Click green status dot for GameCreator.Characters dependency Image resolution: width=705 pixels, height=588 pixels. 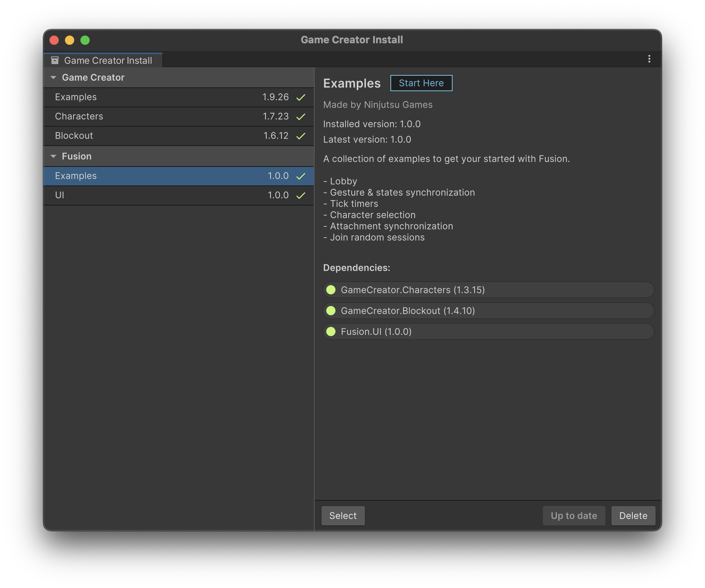[331, 290]
